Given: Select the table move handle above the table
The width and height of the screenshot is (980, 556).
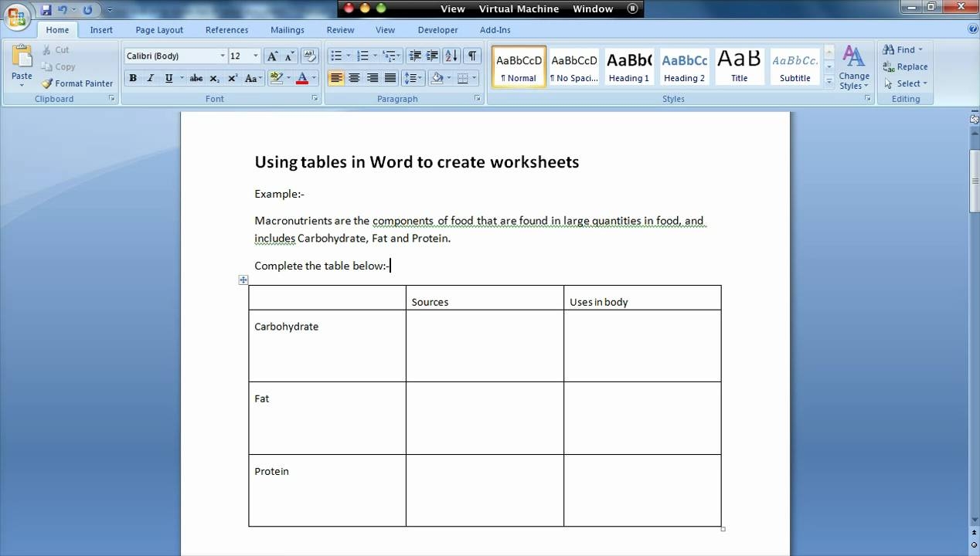Looking at the screenshot, I should click(x=243, y=280).
